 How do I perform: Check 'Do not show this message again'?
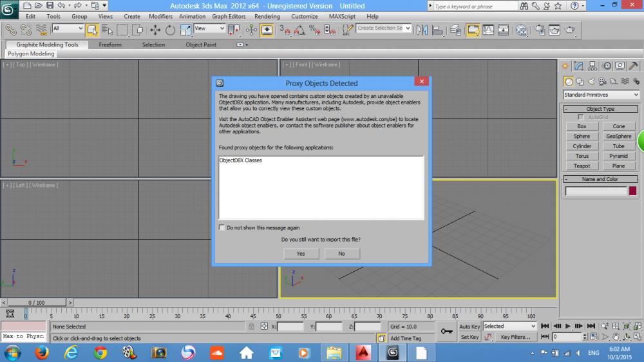click(x=222, y=227)
